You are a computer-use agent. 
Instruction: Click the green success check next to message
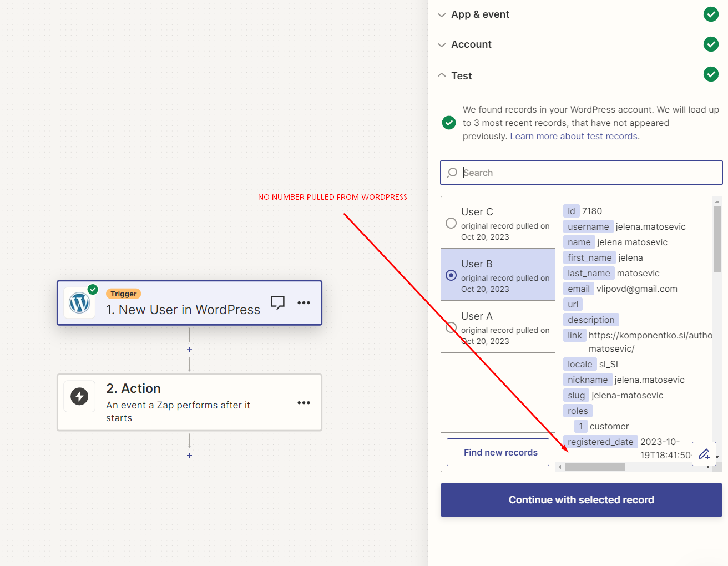click(x=449, y=123)
